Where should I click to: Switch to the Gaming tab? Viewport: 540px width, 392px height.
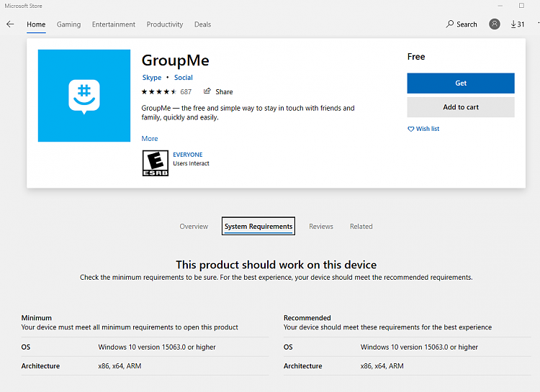click(x=69, y=24)
